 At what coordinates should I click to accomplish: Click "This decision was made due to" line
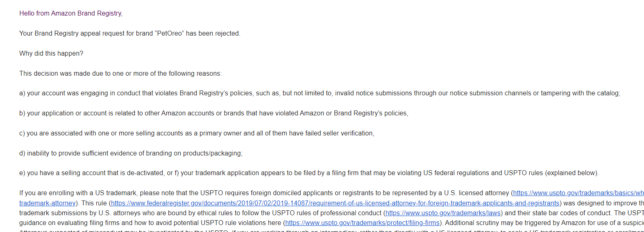(x=120, y=74)
